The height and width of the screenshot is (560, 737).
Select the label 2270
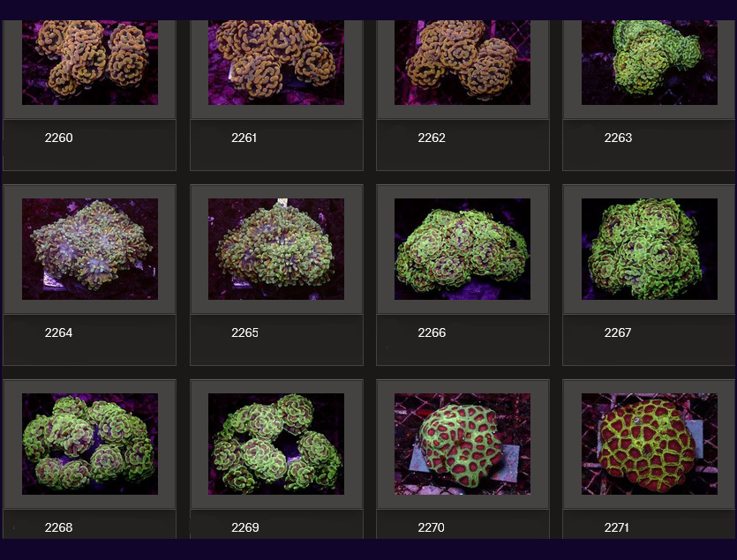click(x=431, y=527)
